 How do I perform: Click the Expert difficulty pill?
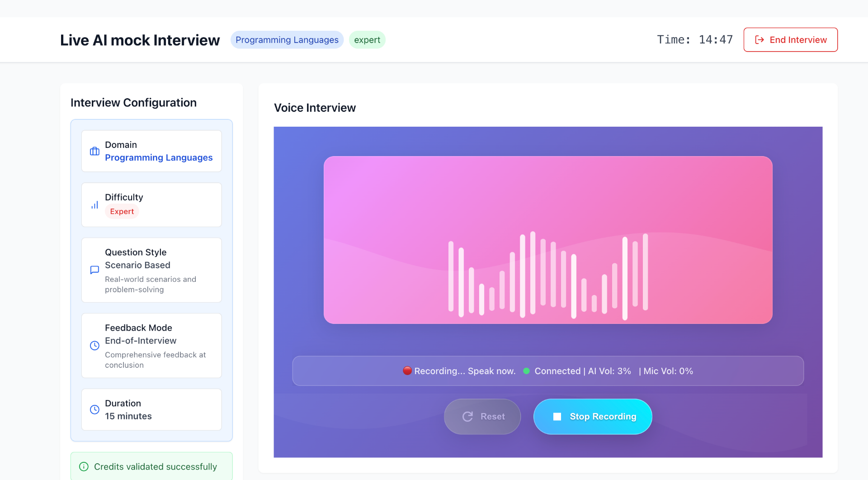(121, 211)
